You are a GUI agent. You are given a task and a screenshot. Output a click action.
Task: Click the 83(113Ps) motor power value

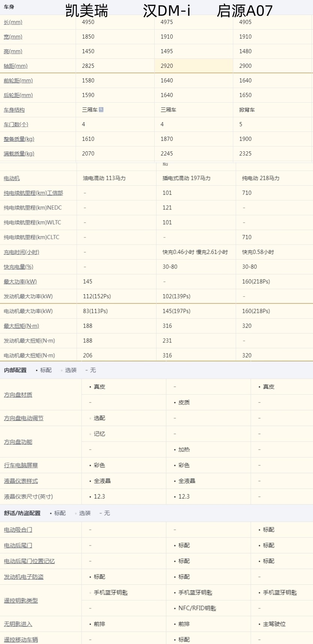[95, 311]
